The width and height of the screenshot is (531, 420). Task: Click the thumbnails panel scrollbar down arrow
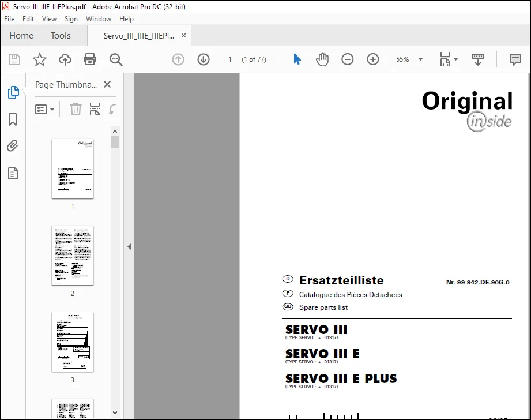pyautogui.click(x=115, y=413)
